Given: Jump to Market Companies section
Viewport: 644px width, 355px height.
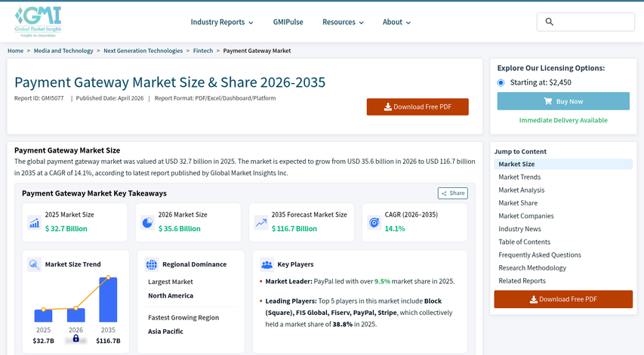Looking at the screenshot, I should tap(525, 216).
